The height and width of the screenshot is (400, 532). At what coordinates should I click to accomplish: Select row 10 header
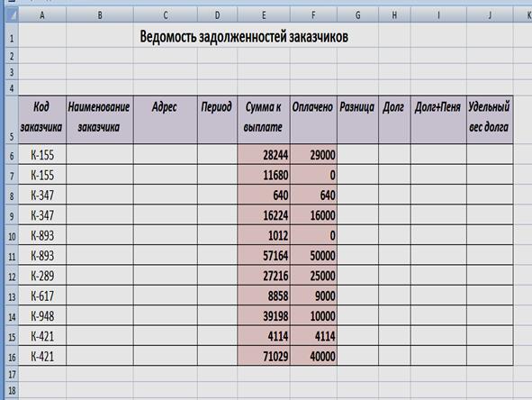point(12,235)
